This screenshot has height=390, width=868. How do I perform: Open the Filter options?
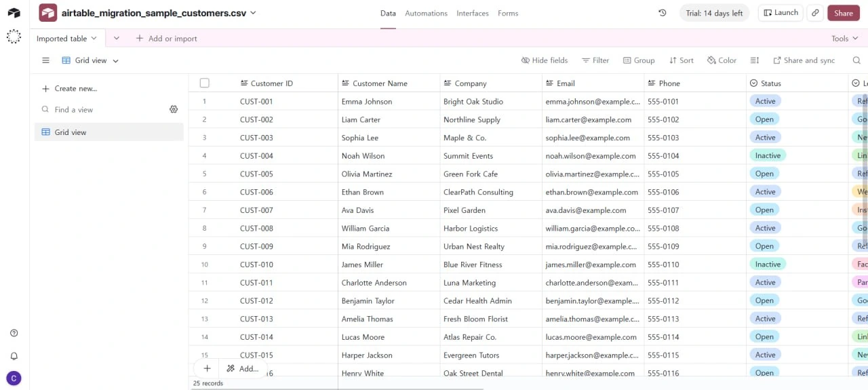click(x=595, y=60)
